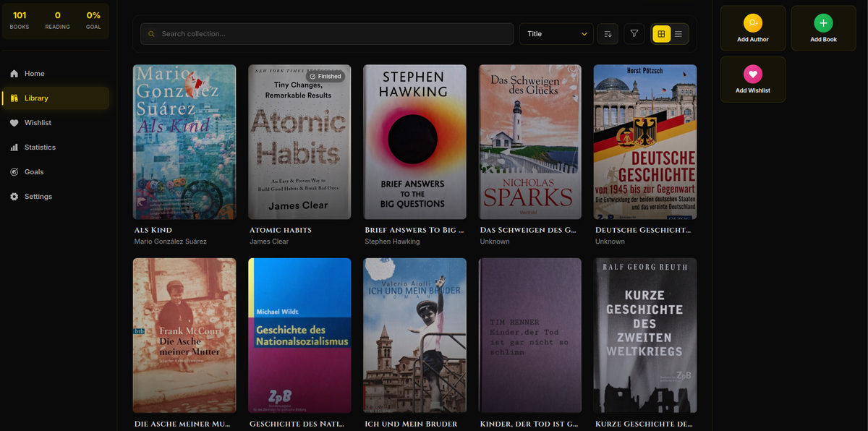
Task: Toggle sort direction icon
Action: (x=608, y=34)
